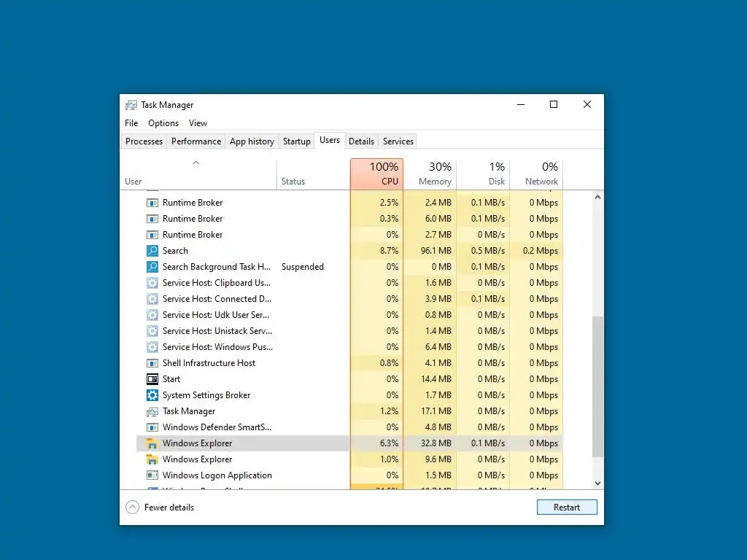747x560 pixels.
Task: Minimize the Task Manager window
Action: (521, 104)
